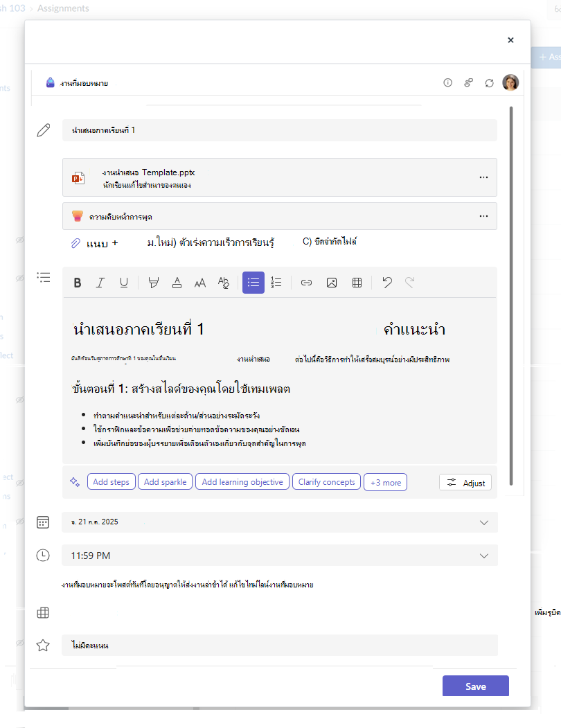This screenshot has height=728, width=561.
Task: Click the points field showing ไม่มีคะแนน
Action: [280, 646]
